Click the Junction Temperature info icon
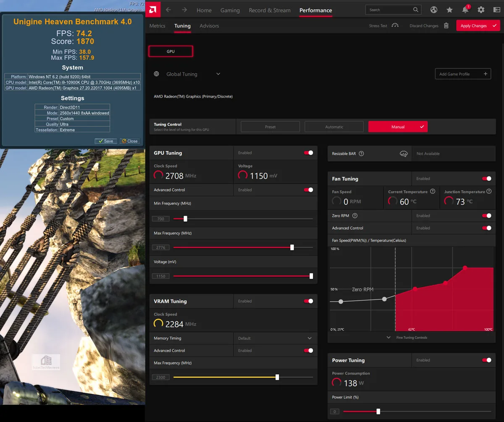504x422 pixels. (489, 192)
